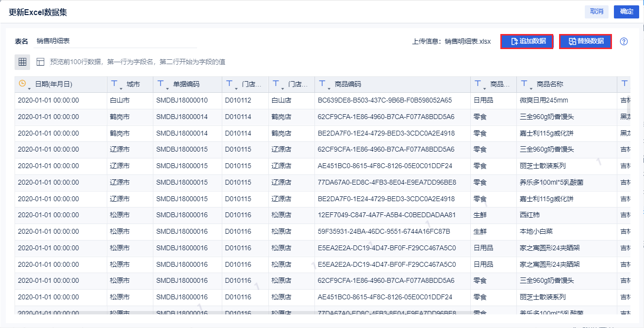Select the 日期(年月日) column header

(x=61, y=84)
